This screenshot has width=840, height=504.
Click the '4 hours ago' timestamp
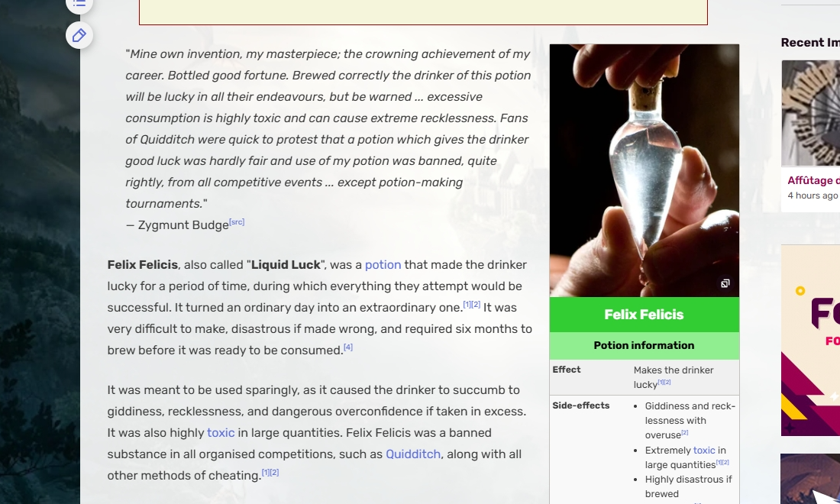(x=813, y=195)
